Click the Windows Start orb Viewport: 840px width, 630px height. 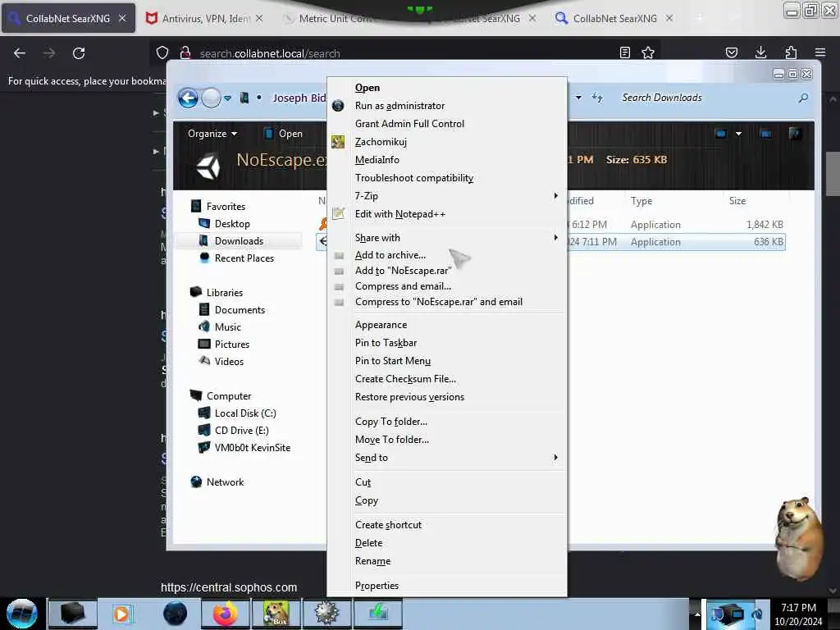point(21,614)
